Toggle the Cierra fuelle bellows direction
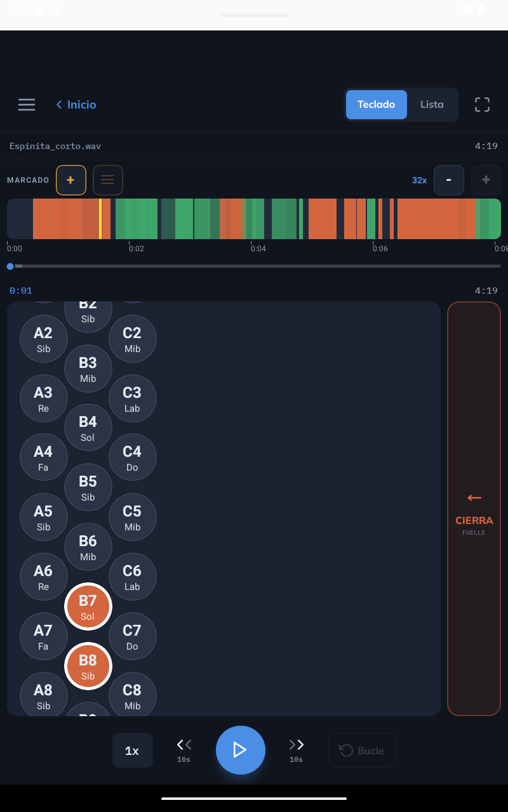Screen dimensions: 508x812 coord(474,509)
